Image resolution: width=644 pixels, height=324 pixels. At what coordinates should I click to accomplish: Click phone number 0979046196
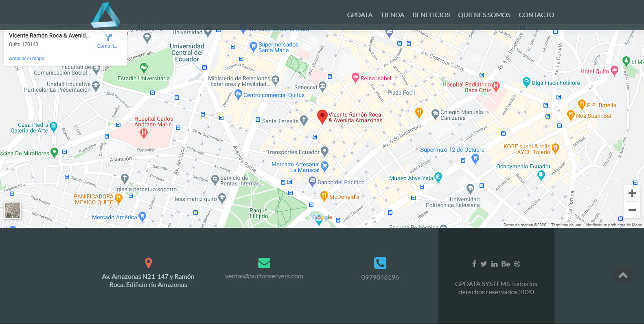pyautogui.click(x=380, y=278)
